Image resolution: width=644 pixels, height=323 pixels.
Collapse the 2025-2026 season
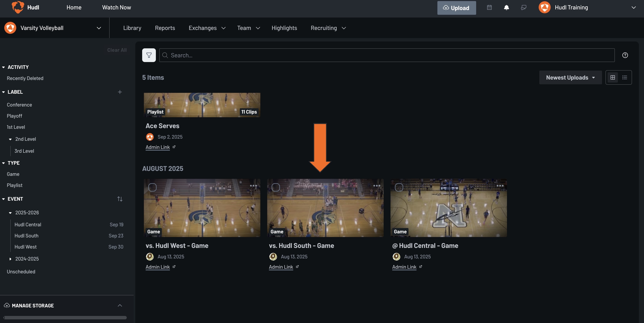tap(10, 213)
